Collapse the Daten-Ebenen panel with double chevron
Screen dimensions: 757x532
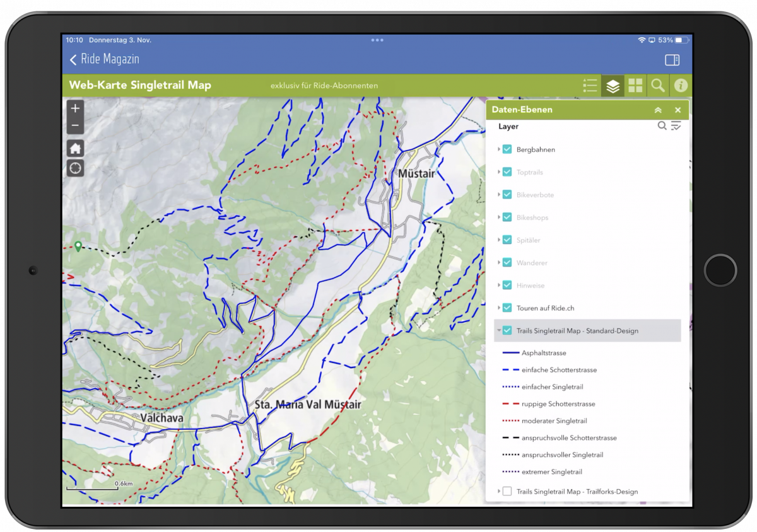[x=658, y=110]
